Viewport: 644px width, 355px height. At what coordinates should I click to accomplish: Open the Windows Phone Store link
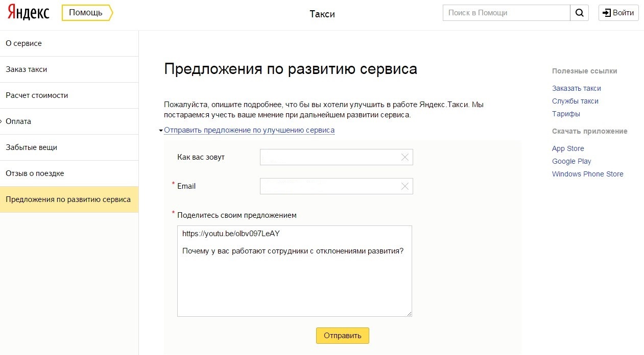587,174
